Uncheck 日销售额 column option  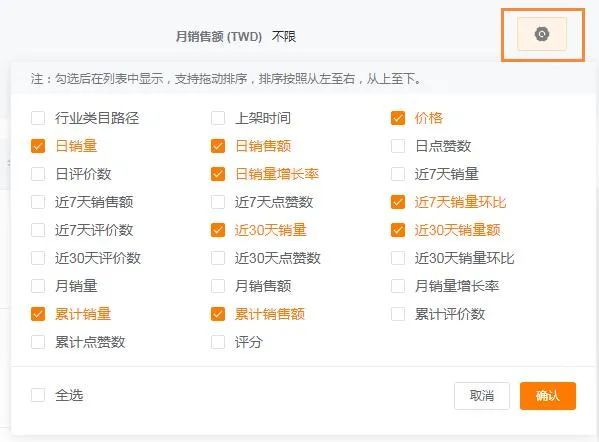pyautogui.click(x=218, y=146)
